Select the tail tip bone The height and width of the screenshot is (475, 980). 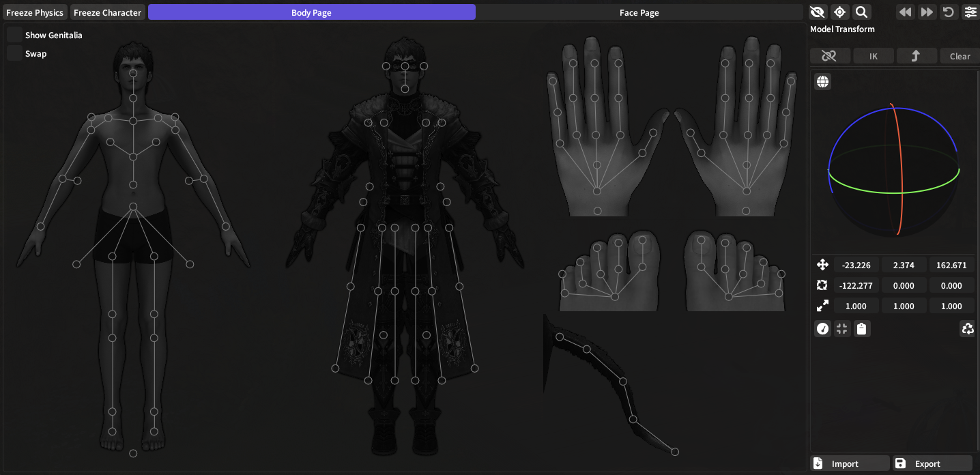coord(675,452)
